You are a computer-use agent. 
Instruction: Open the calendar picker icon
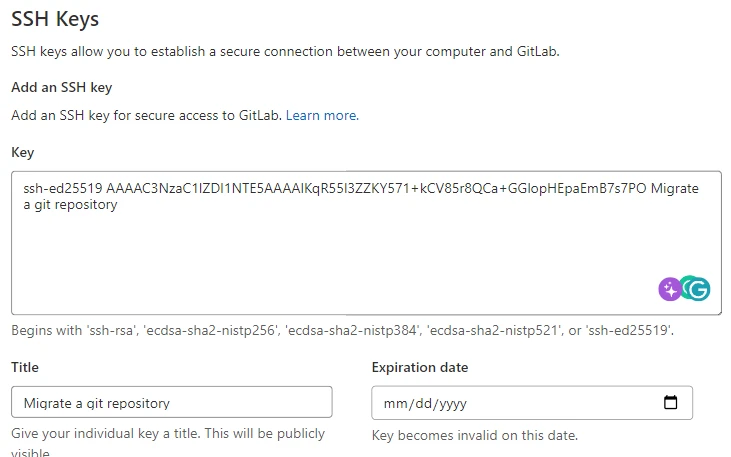671,403
